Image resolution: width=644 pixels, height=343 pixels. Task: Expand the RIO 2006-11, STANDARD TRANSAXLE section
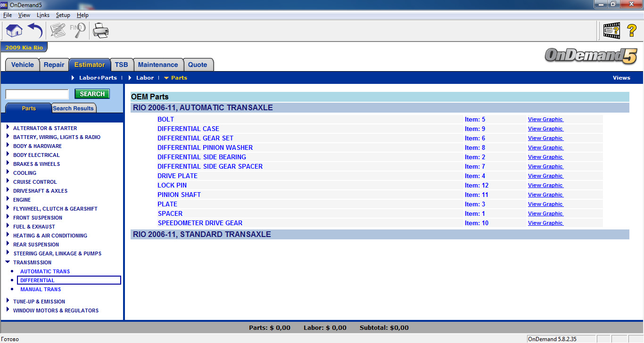coord(380,234)
